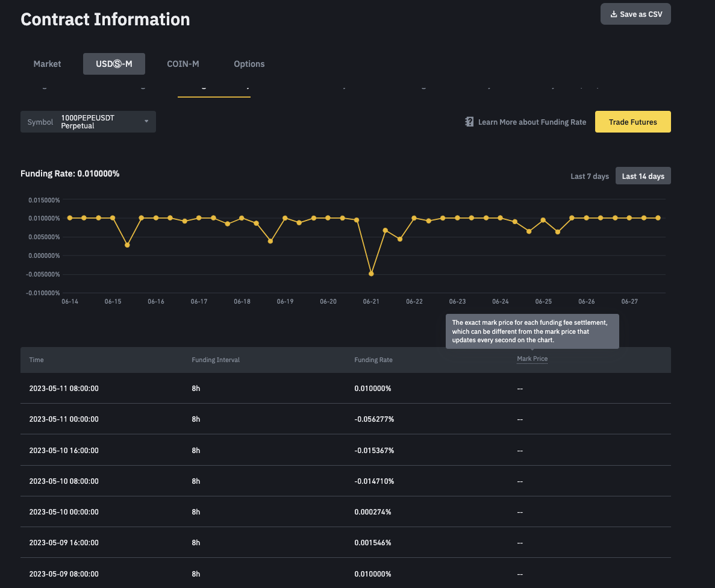The width and height of the screenshot is (715, 588).
Task: Click the question-book icon beside Learn More
Action: 469,122
